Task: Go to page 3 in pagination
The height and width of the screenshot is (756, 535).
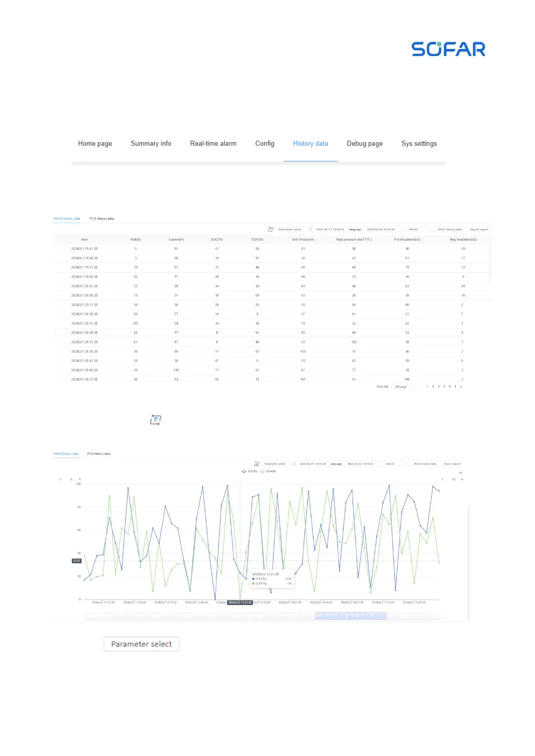Action: coord(438,387)
